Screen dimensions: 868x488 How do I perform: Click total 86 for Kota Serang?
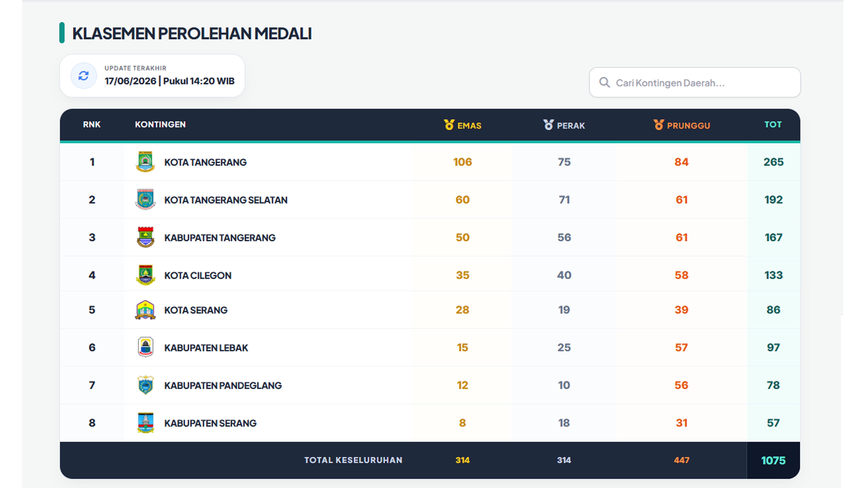pyautogui.click(x=774, y=310)
